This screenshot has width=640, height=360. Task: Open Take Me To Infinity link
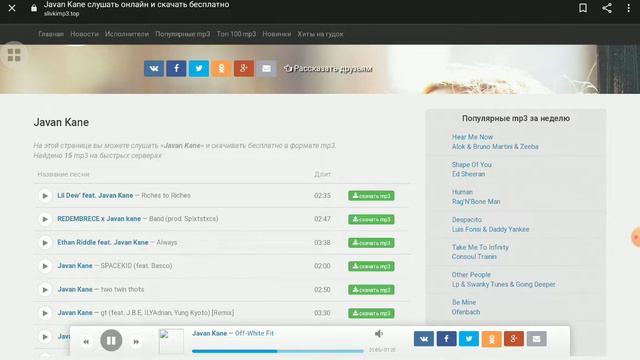click(480, 247)
